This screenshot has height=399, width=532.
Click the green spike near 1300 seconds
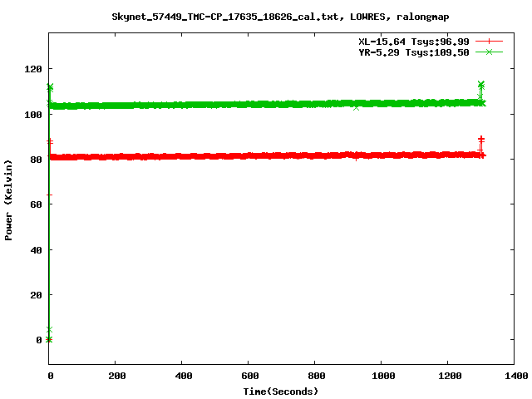tap(481, 90)
